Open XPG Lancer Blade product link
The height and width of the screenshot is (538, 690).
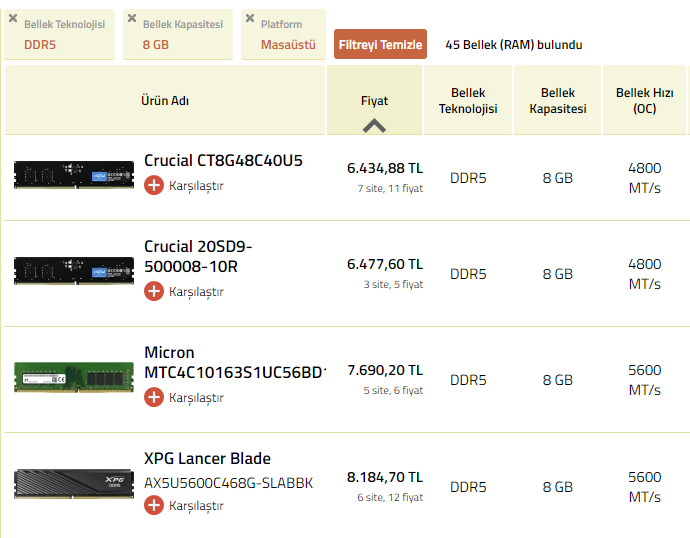(207, 458)
